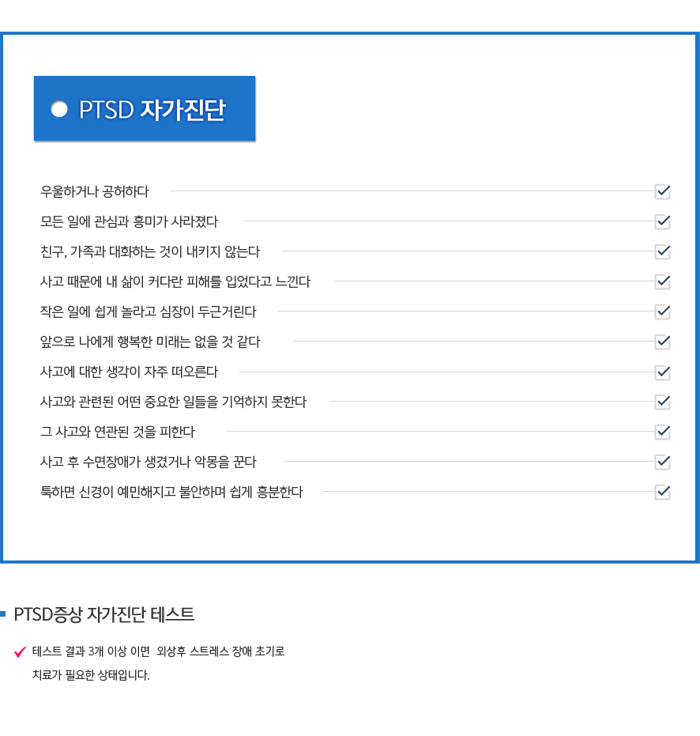Toggle checkbox for 그 사고와 연관된 것을 피한다
Screen dimensions: 700x736
662,432
